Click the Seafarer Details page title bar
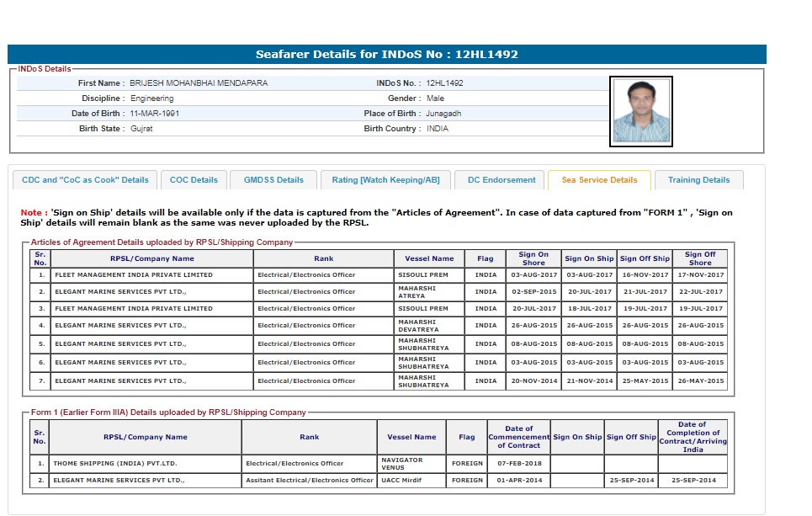This screenshot has width=812, height=516. pos(387,55)
